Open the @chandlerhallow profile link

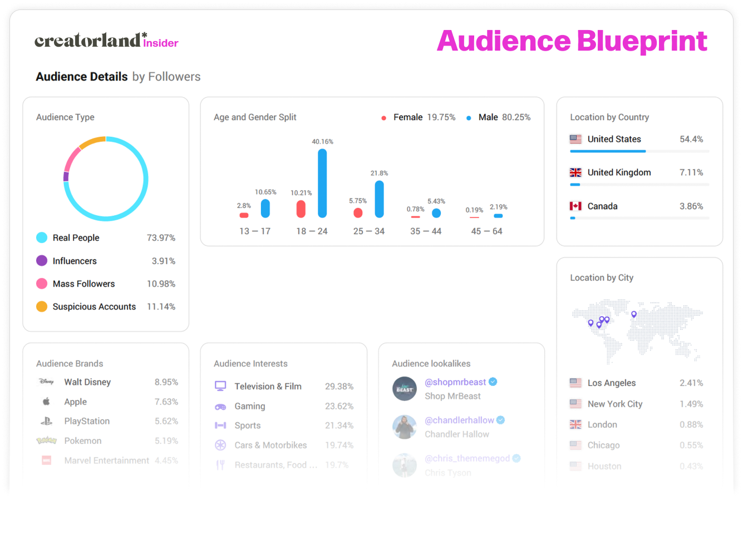coord(459,420)
